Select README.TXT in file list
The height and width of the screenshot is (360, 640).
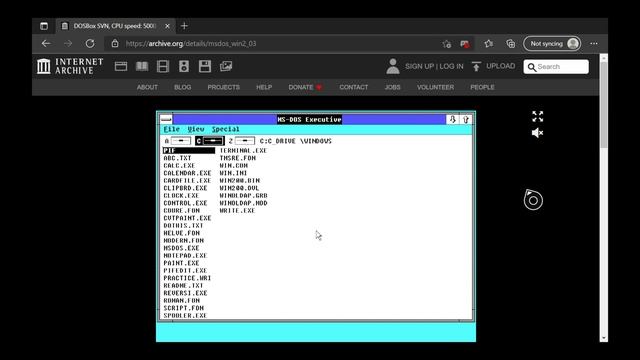pyautogui.click(x=183, y=286)
